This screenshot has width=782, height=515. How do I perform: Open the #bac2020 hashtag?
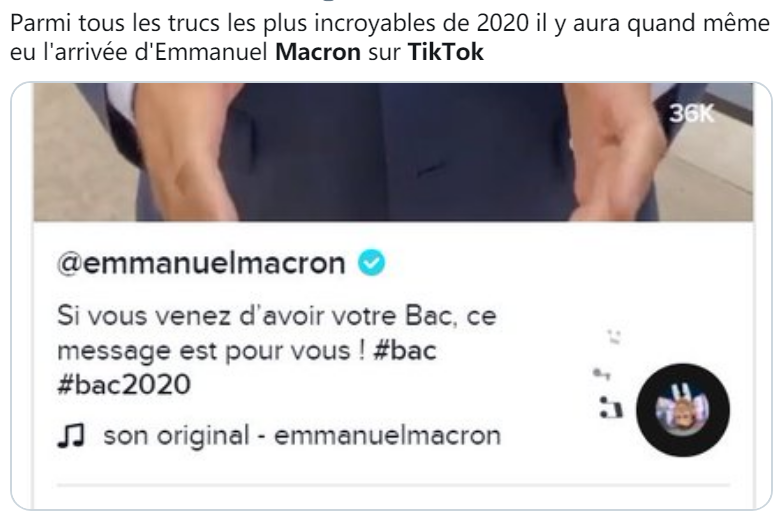point(124,384)
